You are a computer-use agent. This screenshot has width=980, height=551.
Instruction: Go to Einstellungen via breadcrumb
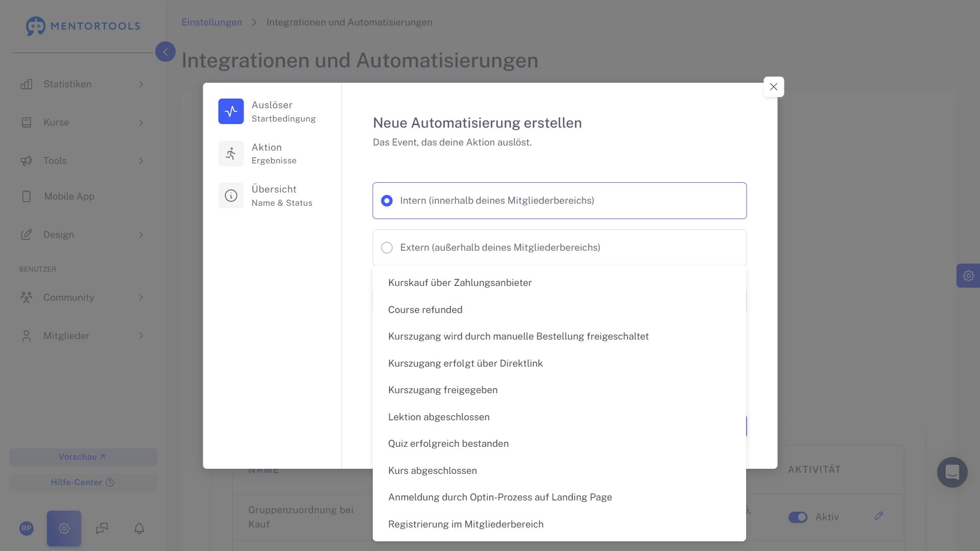[x=211, y=22]
